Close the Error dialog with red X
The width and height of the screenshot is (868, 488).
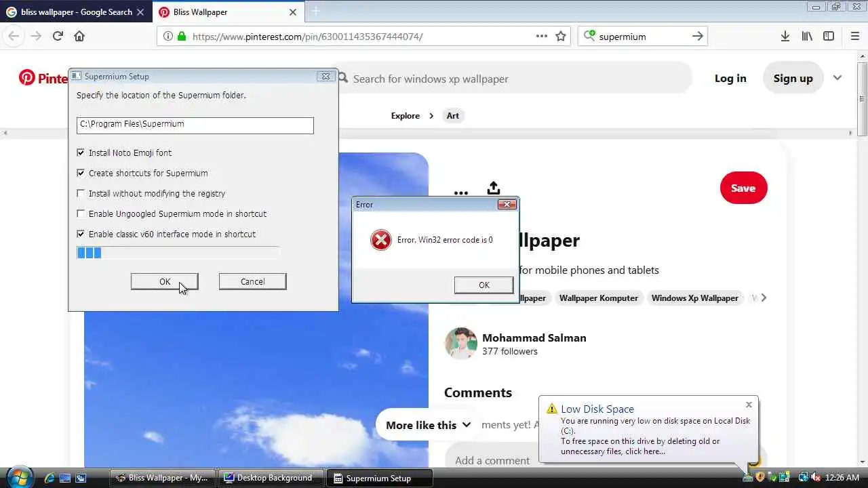click(507, 204)
